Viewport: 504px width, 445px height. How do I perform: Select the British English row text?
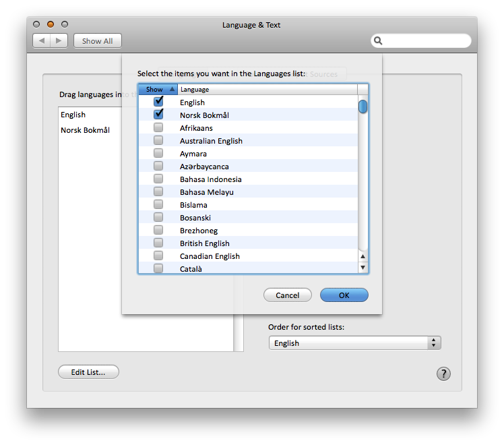[x=204, y=243]
